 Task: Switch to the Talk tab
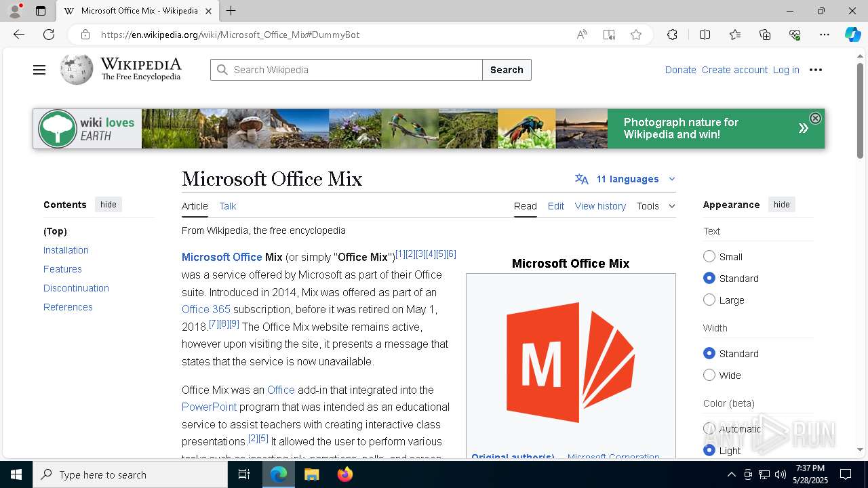tap(228, 206)
